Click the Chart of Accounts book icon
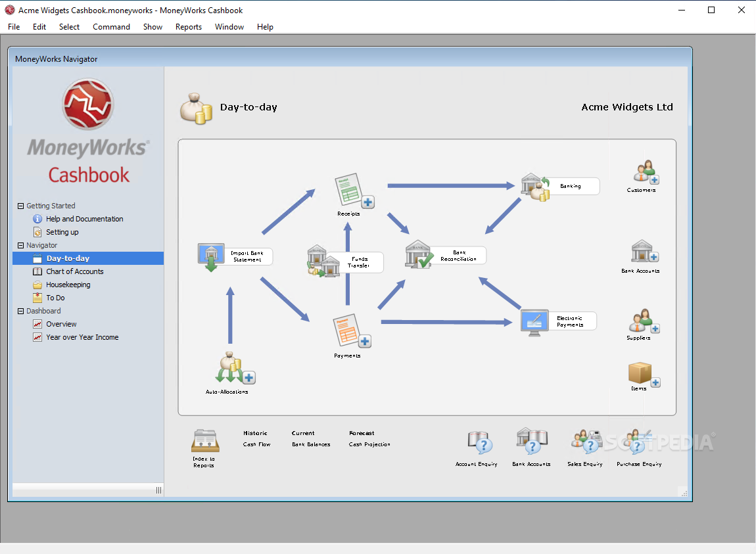 coord(37,271)
